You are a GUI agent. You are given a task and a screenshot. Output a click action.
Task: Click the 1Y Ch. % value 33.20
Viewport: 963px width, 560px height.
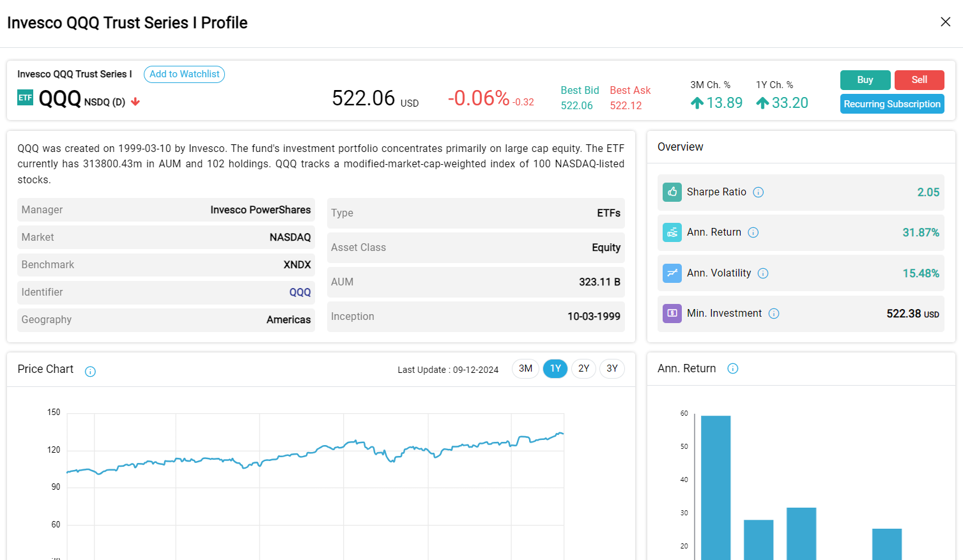pos(790,103)
